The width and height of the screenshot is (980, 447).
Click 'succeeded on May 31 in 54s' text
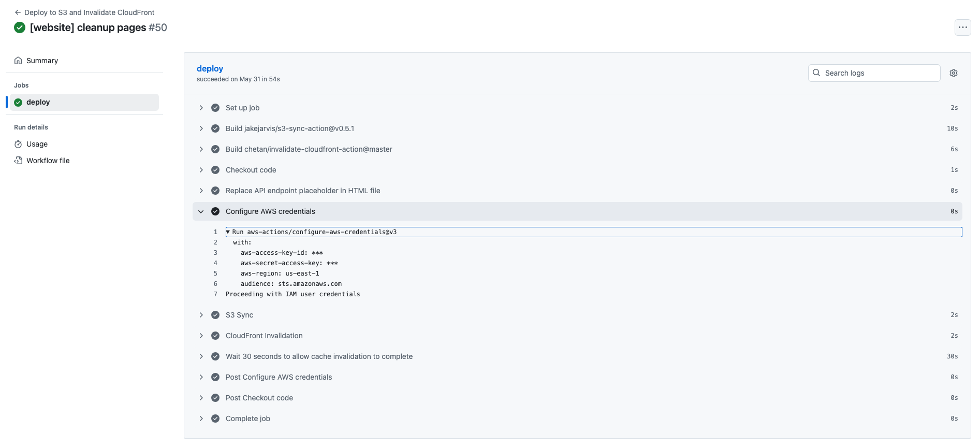[238, 79]
